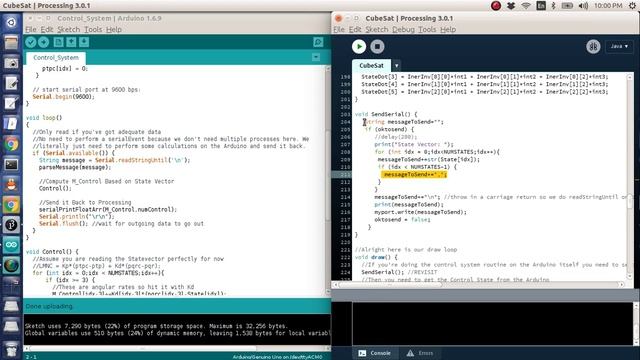
Task: Open the Arduino Serial Monitor
Action: [318, 42]
